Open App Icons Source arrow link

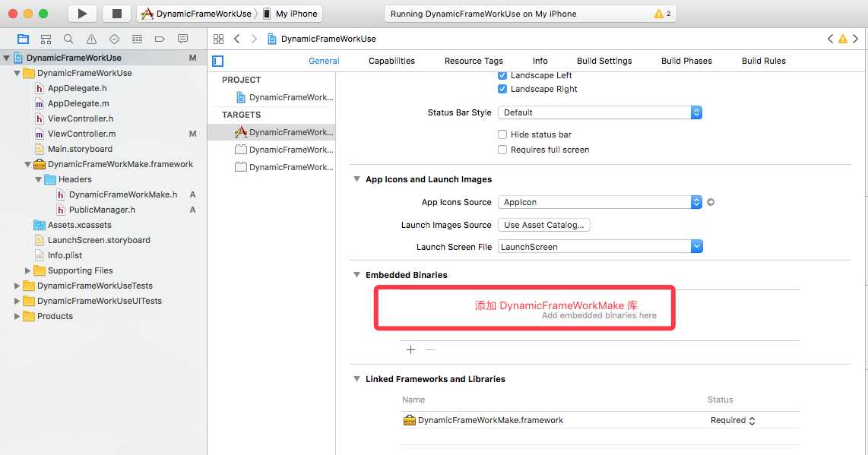711,202
